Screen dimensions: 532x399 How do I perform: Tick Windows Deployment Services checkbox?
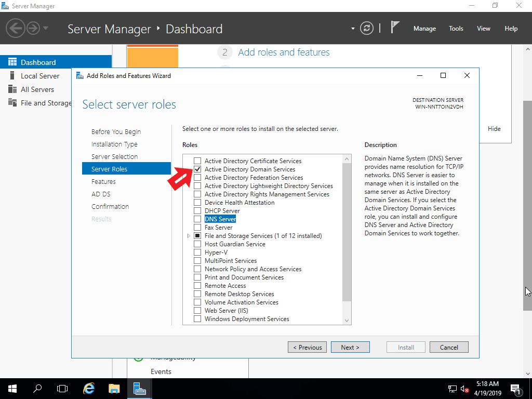(x=197, y=318)
